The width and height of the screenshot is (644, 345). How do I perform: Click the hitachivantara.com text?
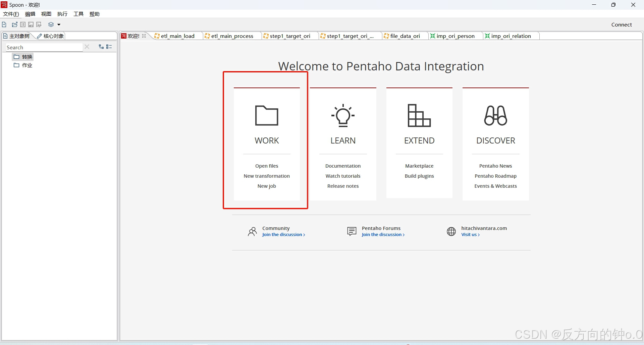[x=484, y=228]
